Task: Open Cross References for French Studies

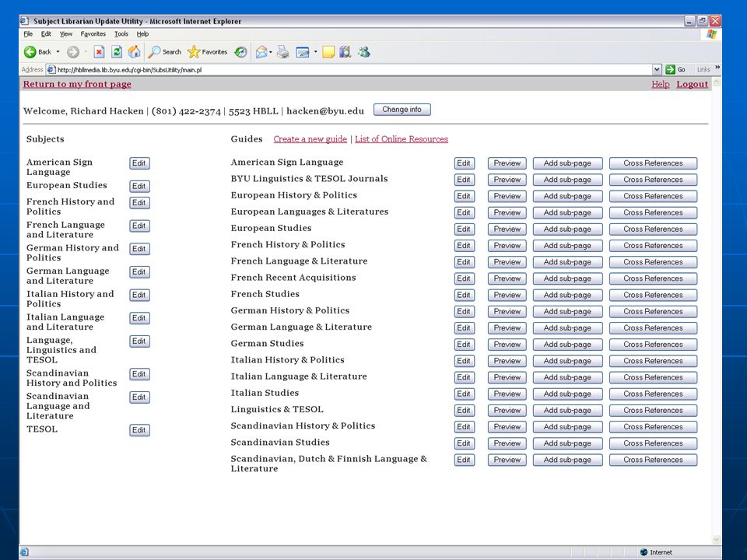Action: 653,296
